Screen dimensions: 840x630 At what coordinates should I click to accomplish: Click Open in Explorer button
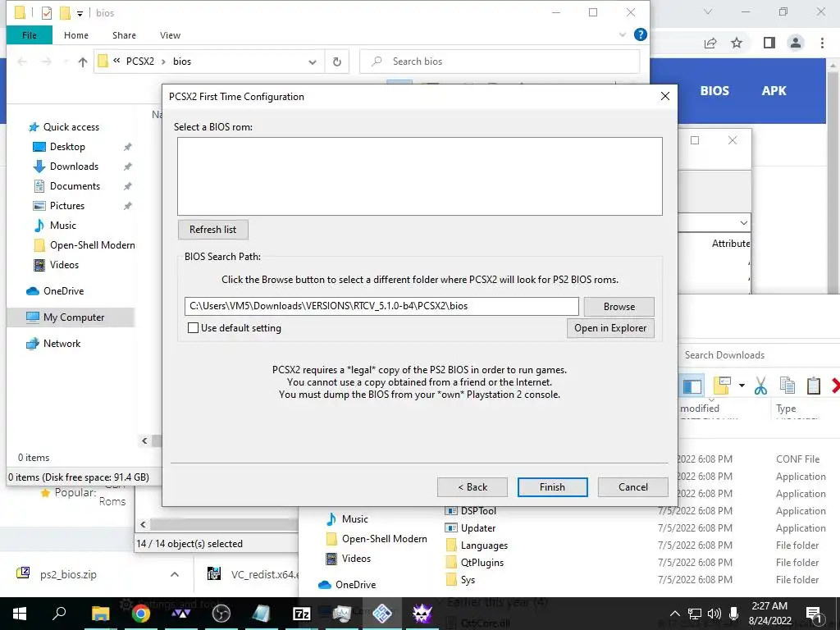[610, 328]
